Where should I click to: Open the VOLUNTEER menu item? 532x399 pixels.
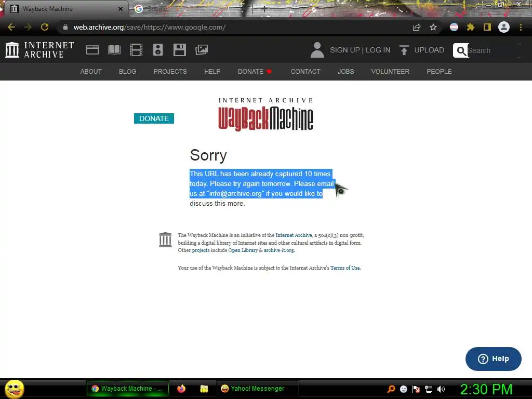390,72
